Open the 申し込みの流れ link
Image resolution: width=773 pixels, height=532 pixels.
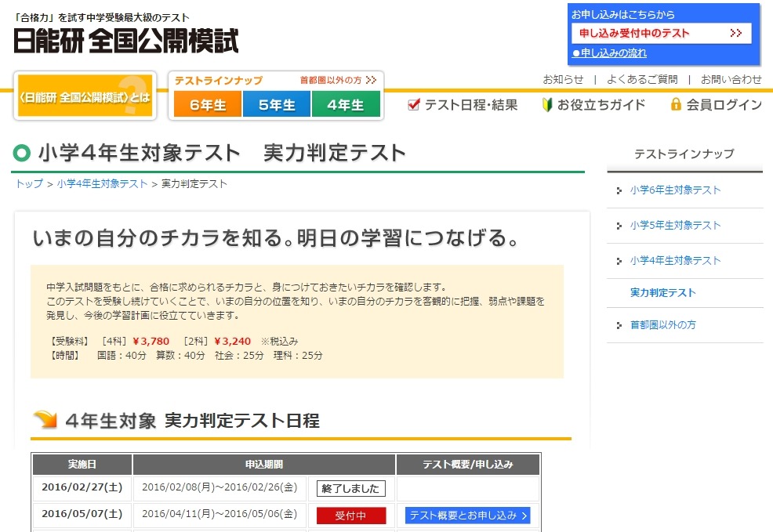[x=610, y=53]
